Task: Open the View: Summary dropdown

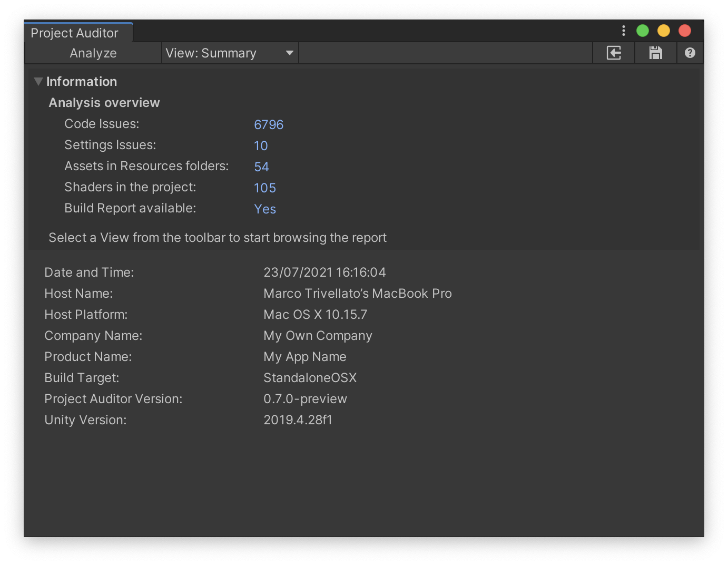Action: 230,53
